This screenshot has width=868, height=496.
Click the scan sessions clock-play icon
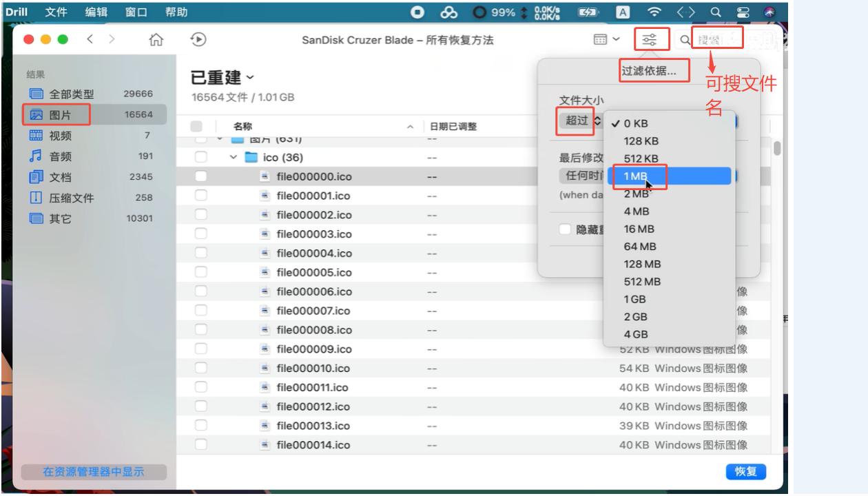[x=198, y=40]
